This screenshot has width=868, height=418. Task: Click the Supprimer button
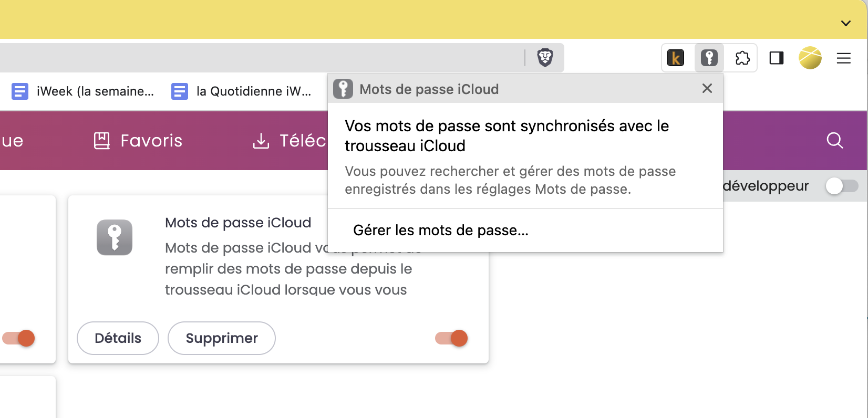222,338
